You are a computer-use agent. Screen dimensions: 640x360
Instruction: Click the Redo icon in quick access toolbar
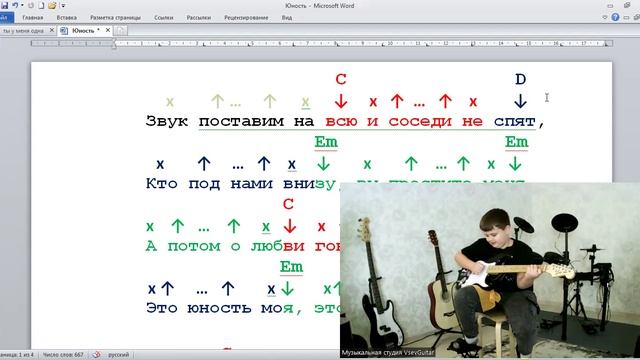click(x=31, y=6)
